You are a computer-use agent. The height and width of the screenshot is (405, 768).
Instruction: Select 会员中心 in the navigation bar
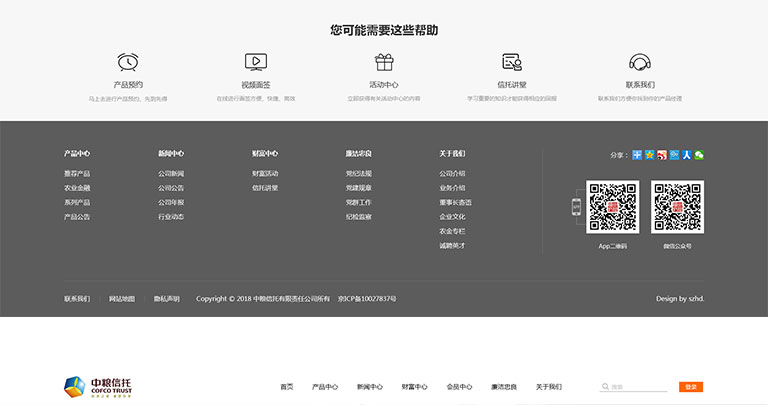coord(458,387)
